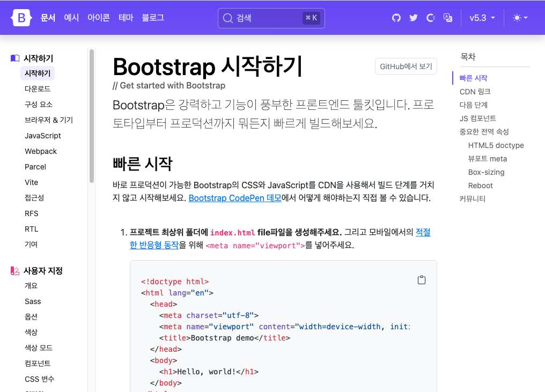
Task: Jump to Reboot in contents
Action: tap(480, 186)
